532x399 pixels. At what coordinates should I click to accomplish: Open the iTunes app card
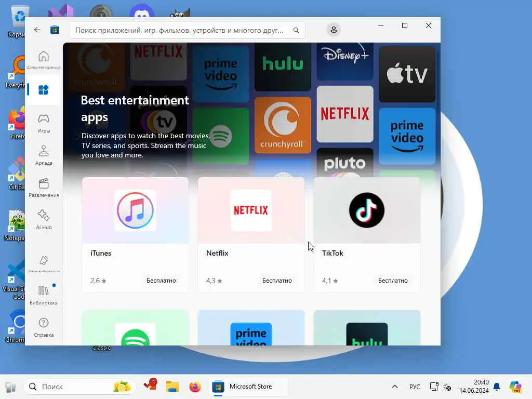pyautogui.click(x=135, y=234)
